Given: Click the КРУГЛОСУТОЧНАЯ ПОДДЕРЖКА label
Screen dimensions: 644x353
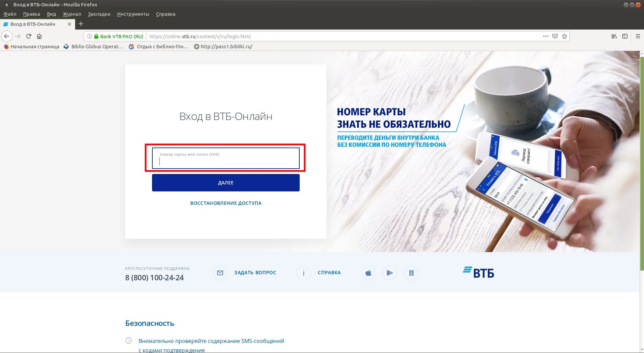Looking at the screenshot, I should (157, 269).
